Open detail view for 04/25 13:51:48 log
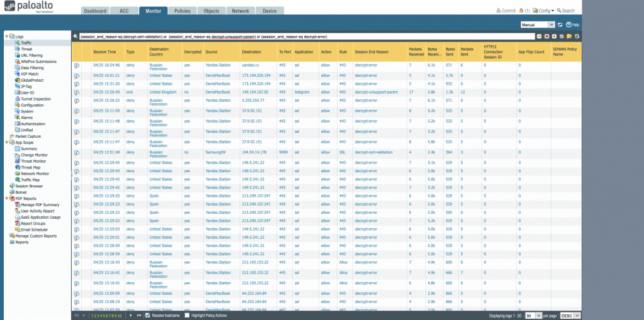Screen dimensions: 644x320 click(x=77, y=152)
